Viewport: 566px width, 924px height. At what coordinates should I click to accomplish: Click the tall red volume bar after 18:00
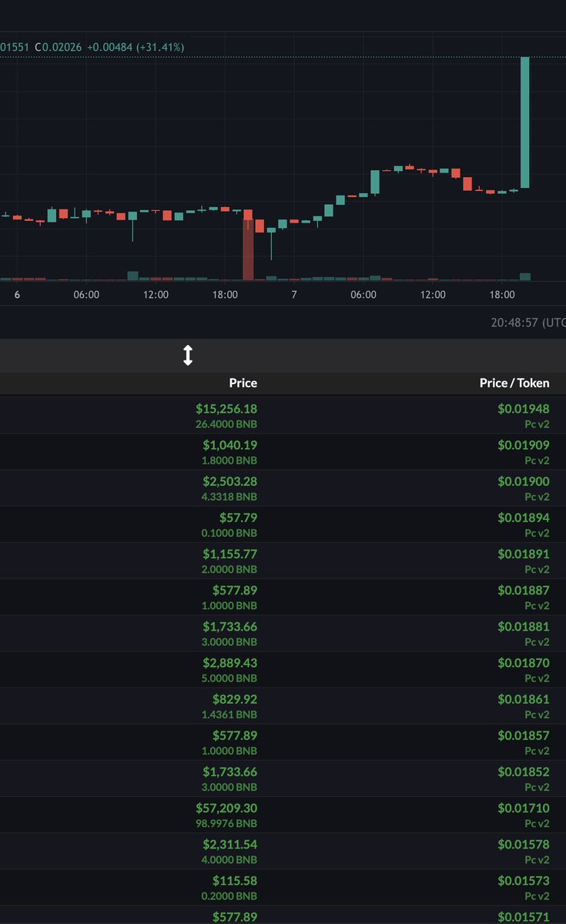point(248,249)
